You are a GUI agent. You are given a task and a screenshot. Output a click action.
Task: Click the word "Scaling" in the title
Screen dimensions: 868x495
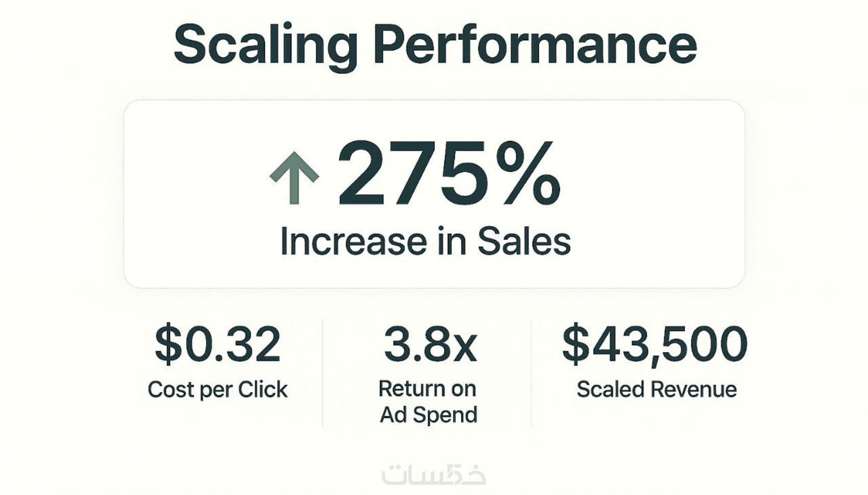point(265,45)
